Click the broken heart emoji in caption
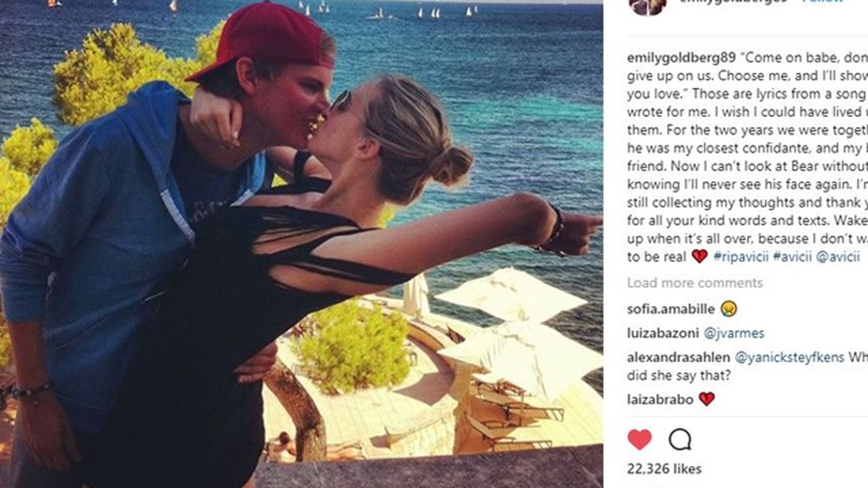This screenshot has height=488, width=868. tap(699, 257)
